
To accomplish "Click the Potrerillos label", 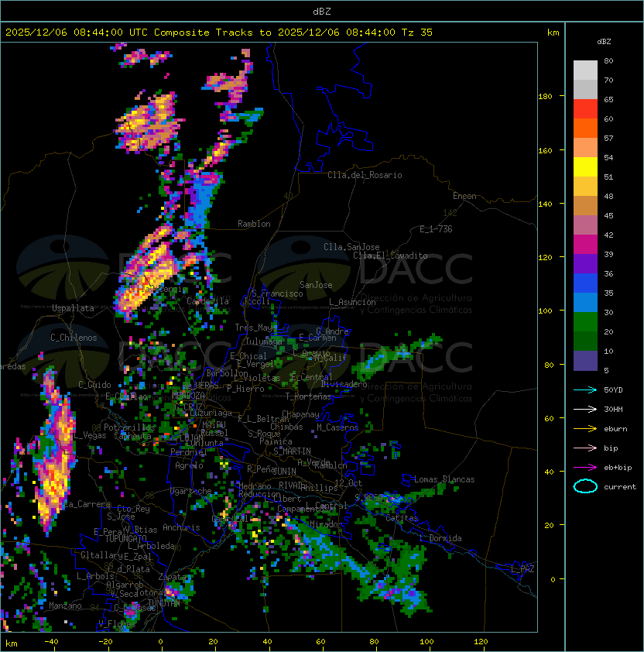I will (x=129, y=427).
